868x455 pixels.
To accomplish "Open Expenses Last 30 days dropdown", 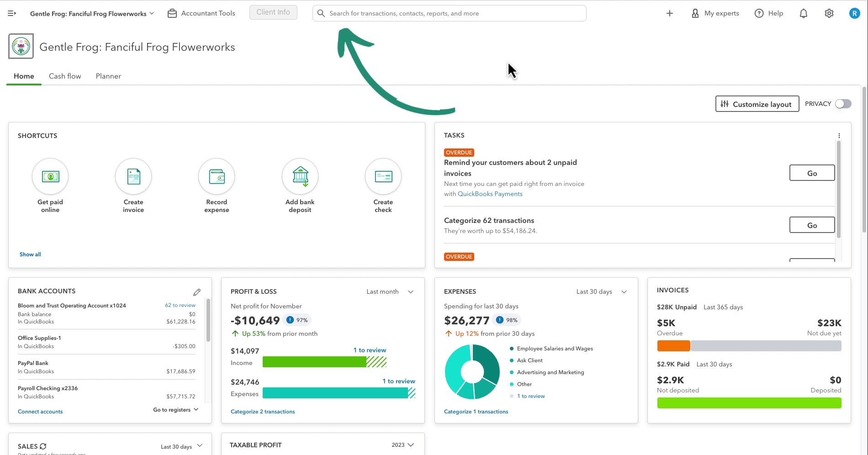I will coord(602,291).
